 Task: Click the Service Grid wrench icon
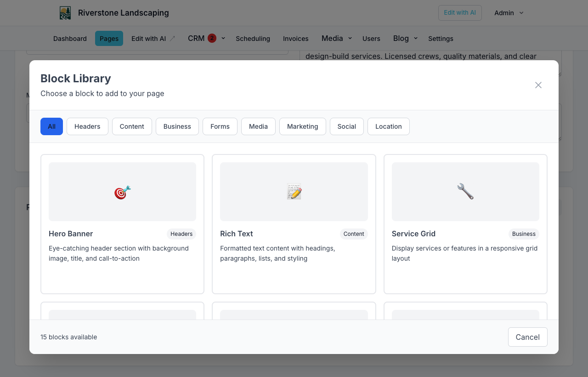465,192
